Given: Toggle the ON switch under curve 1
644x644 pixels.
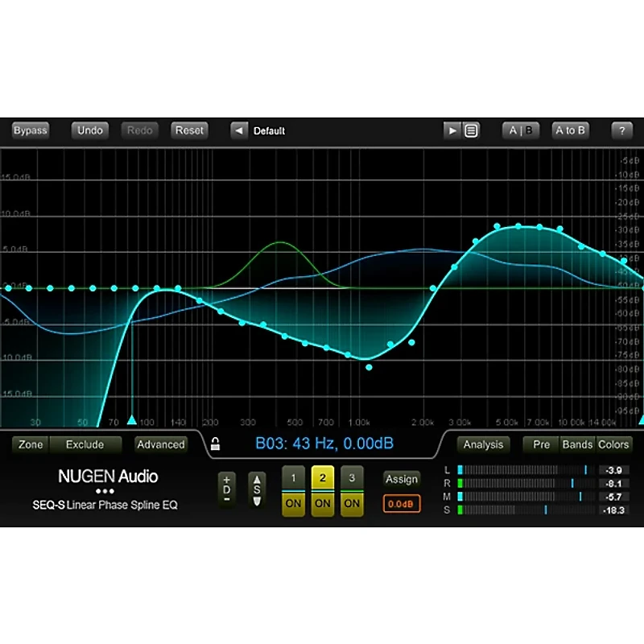Looking at the screenshot, I should click(293, 504).
